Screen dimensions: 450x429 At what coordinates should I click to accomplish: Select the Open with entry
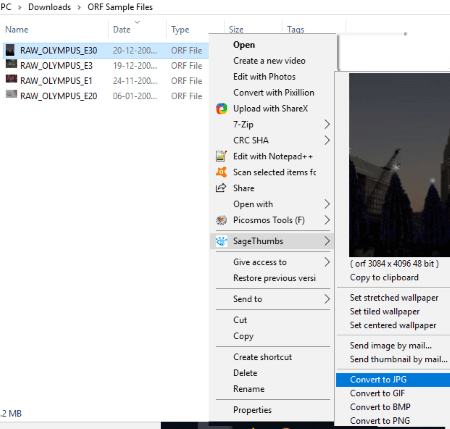(x=253, y=204)
